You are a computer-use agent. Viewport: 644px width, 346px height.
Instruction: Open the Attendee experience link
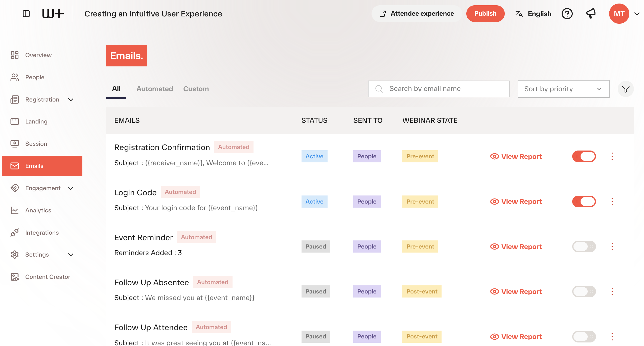(x=417, y=14)
